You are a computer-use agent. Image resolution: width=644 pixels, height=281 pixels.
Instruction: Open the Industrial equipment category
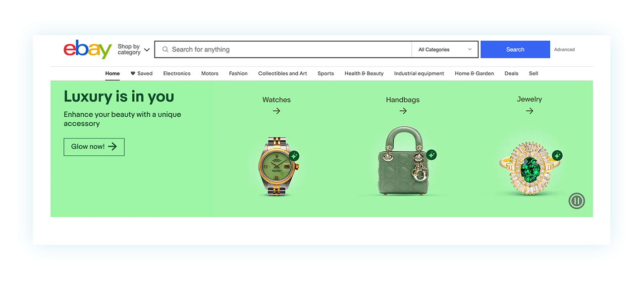coord(419,73)
